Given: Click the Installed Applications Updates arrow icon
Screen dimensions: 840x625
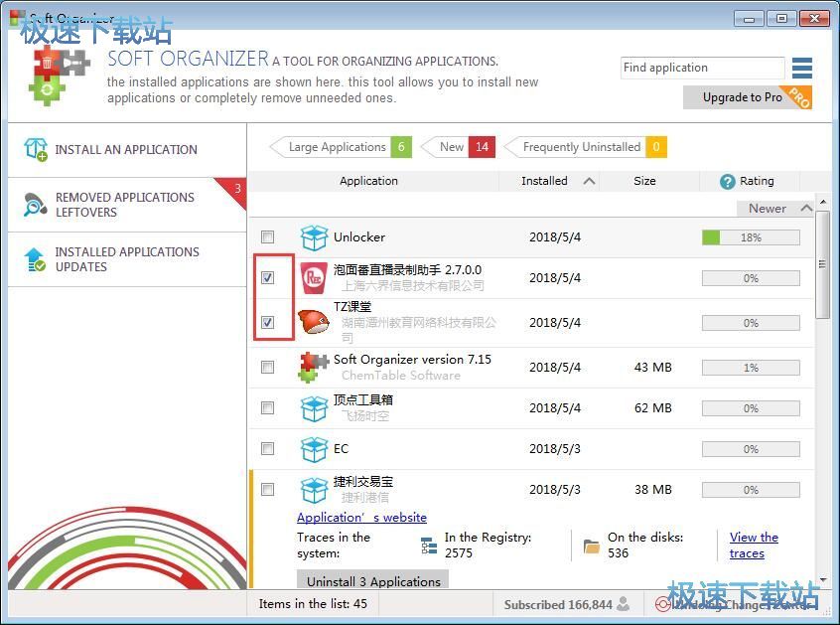Looking at the screenshot, I should coord(35,259).
